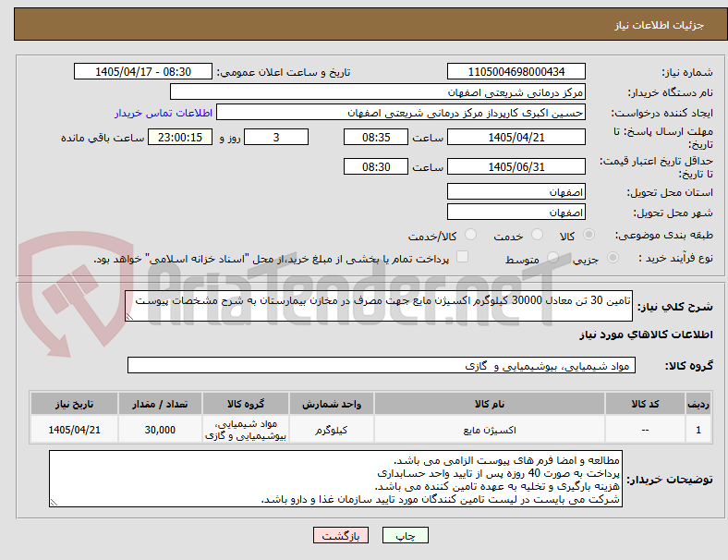
Task: Click the توضیحات خریدار notes textarea
Action: [335, 479]
